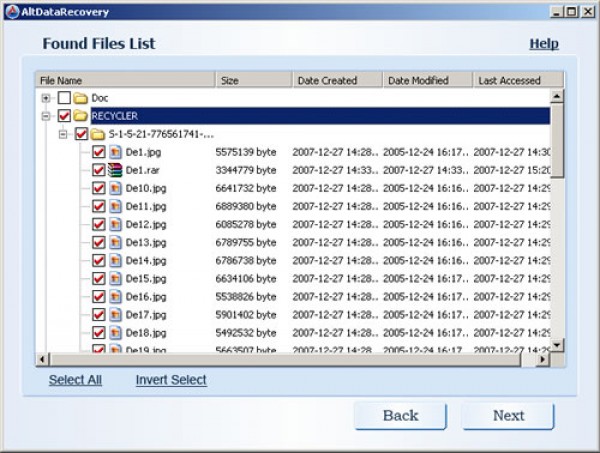This screenshot has width=600, height=453.
Task: Click the De1.rar archive file icon
Action: (x=115, y=170)
